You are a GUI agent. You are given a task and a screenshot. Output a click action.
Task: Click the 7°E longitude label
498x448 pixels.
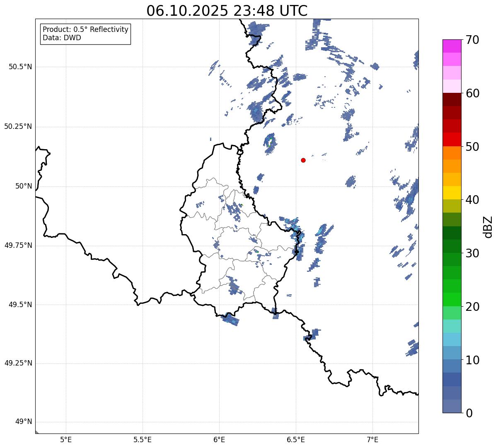[x=372, y=439]
